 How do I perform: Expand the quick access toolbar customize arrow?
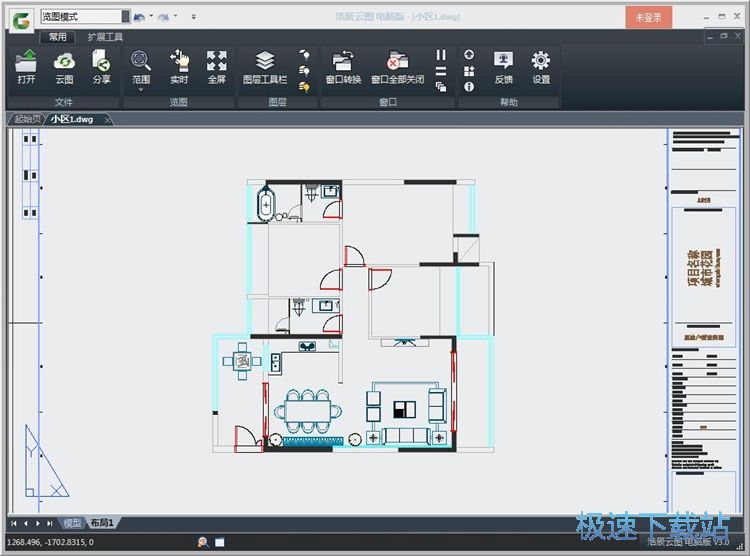tap(193, 17)
